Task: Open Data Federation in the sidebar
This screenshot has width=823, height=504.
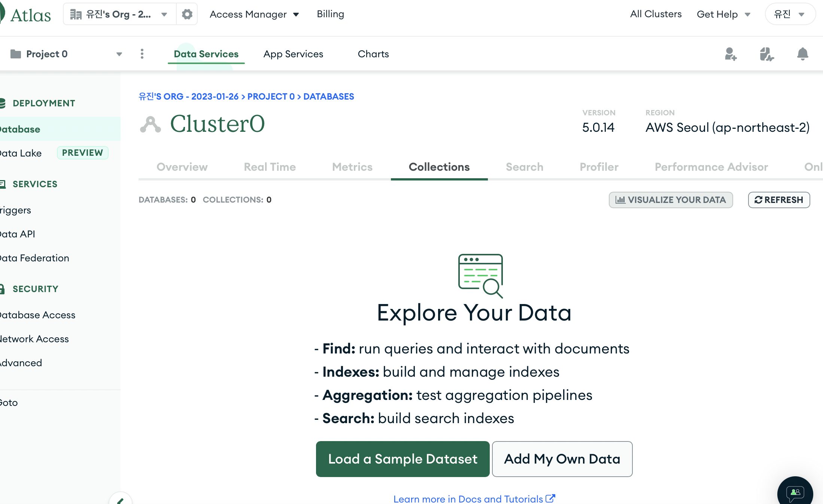Action: (34, 258)
